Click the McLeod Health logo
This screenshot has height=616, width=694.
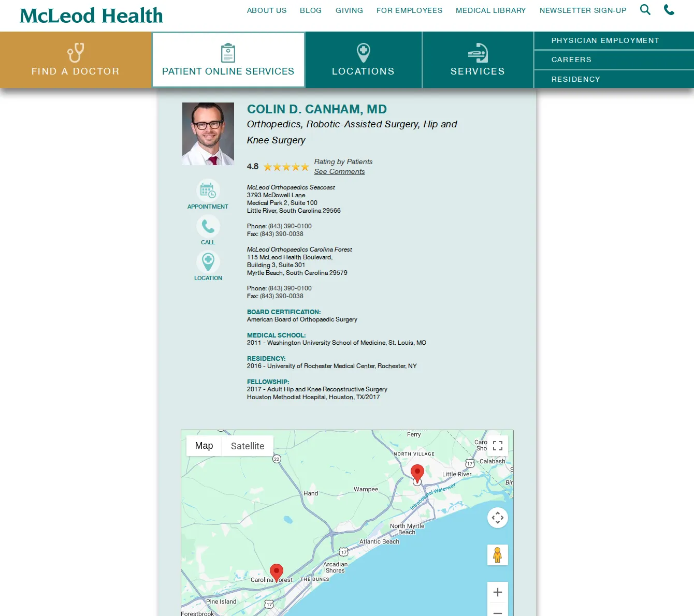point(91,16)
